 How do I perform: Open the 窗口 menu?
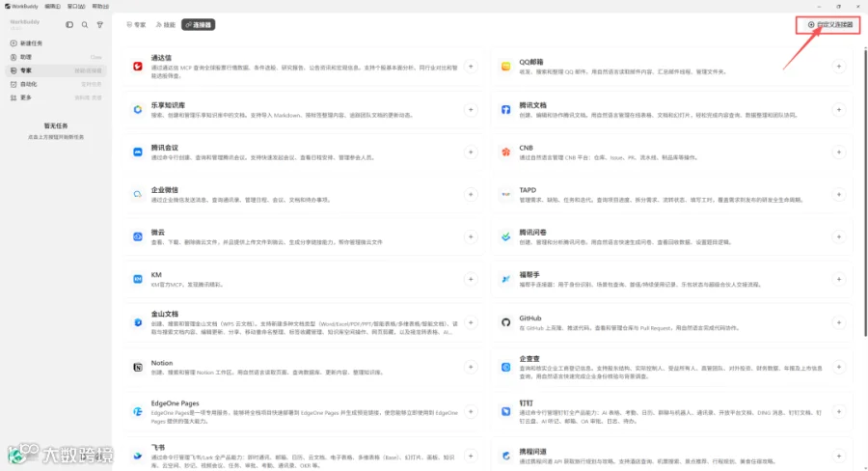pos(76,6)
